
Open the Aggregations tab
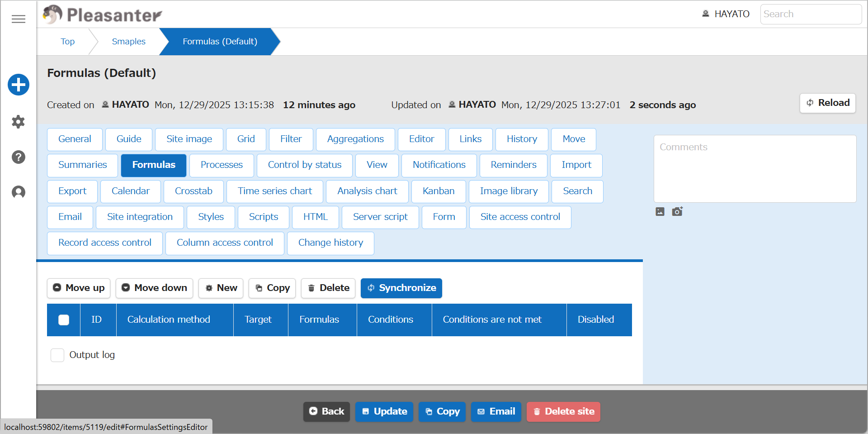coord(355,139)
